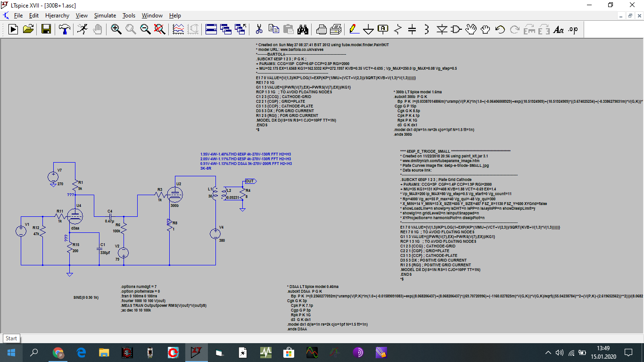
Task: Select the Drag closed hand tool
Action: [x=485, y=29]
